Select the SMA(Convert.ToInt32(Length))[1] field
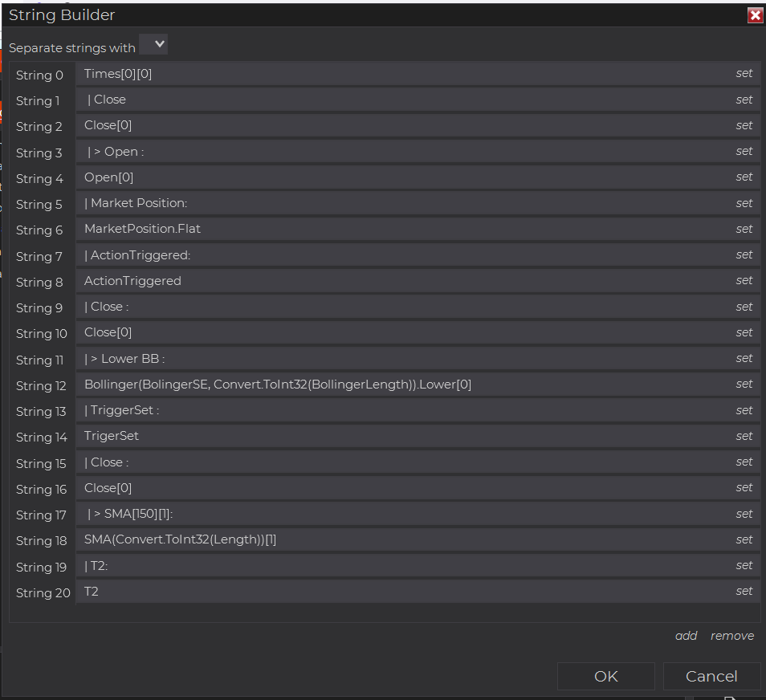 (418, 539)
